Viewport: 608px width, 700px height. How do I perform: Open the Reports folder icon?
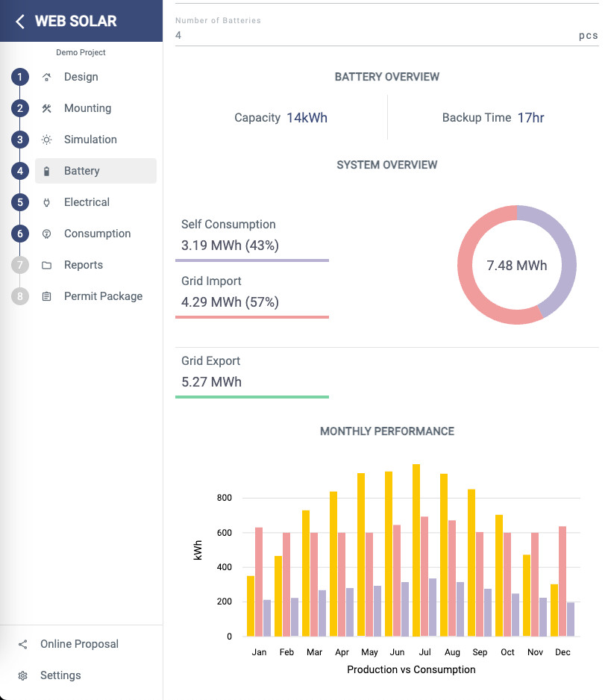46,265
